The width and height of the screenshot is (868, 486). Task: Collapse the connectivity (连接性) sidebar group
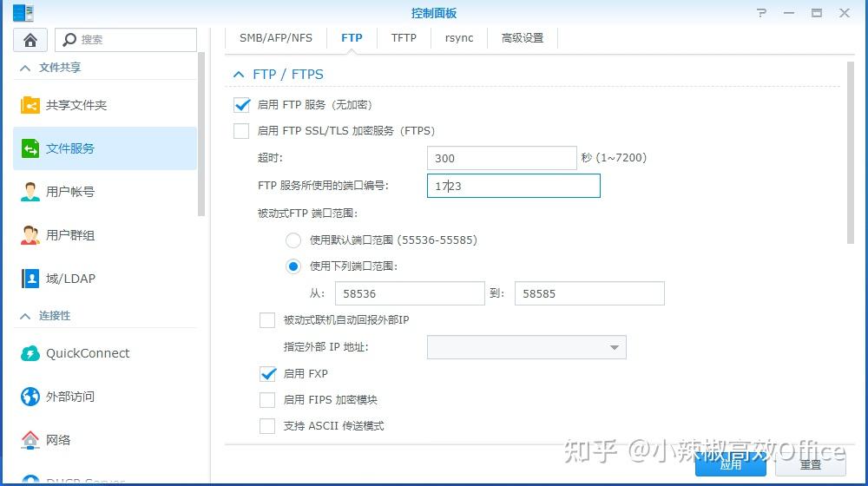(x=25, y=316)
